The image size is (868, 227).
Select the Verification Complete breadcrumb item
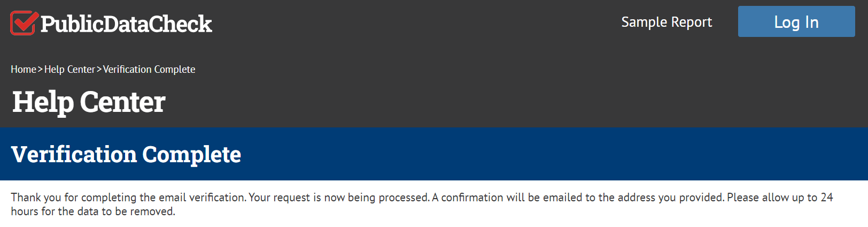149,70
